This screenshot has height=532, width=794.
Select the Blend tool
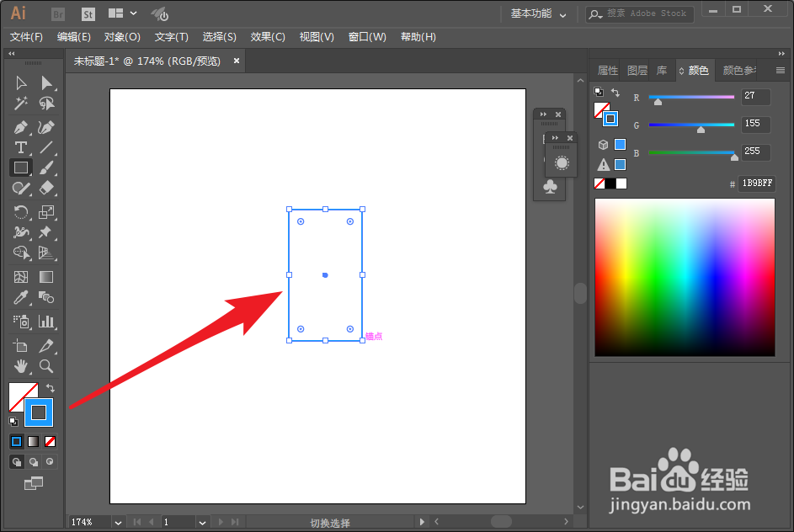(x=46, y=297)
